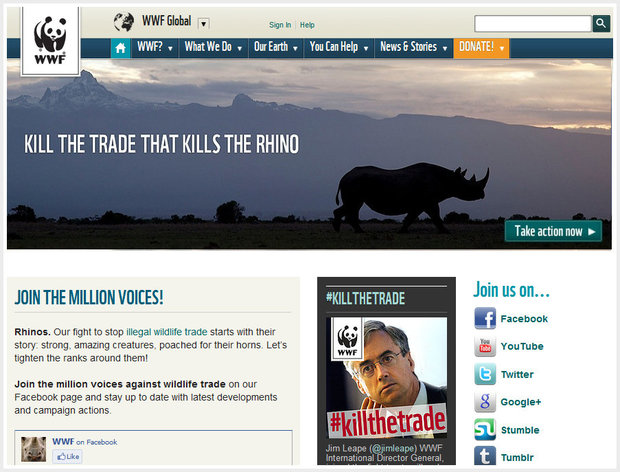
Task: Open the Twitter bird icon
Action: point(485,374)
